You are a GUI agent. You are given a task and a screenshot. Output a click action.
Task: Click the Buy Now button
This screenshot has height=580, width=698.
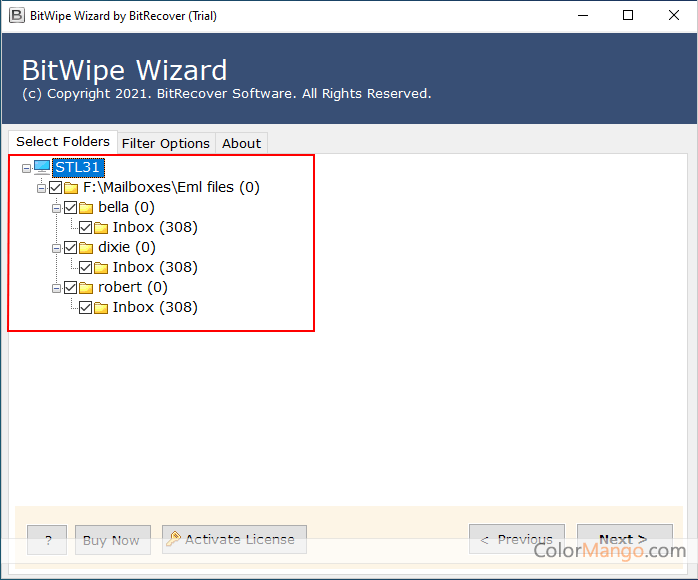[113, 540]
